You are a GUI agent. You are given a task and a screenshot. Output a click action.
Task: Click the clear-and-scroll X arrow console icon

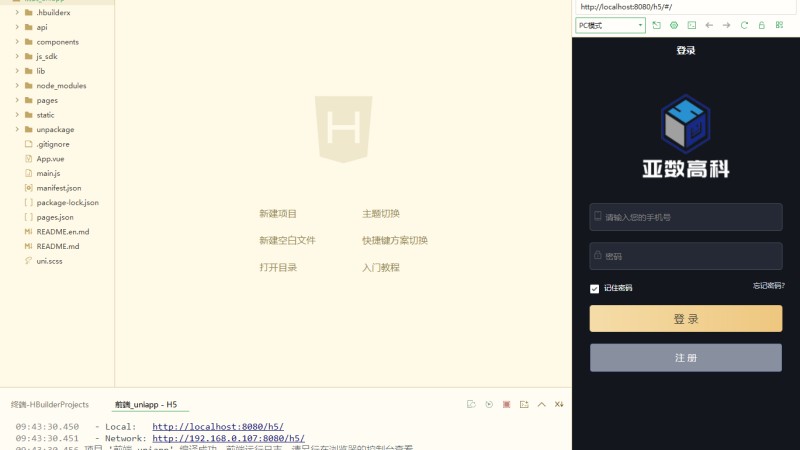click(x=559, y=404)
